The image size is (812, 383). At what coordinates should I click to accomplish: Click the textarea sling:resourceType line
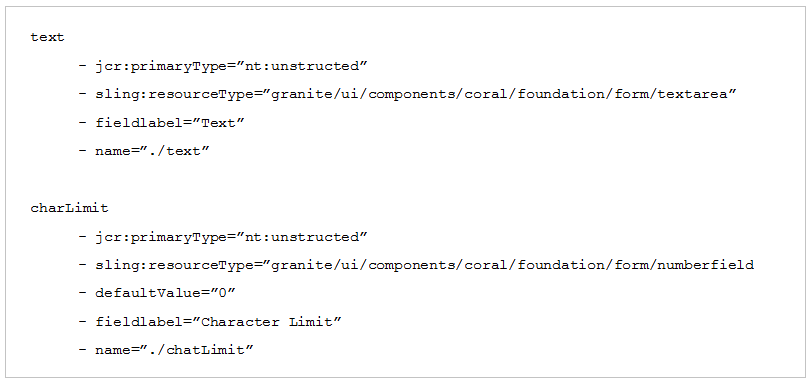click(408, 95)
